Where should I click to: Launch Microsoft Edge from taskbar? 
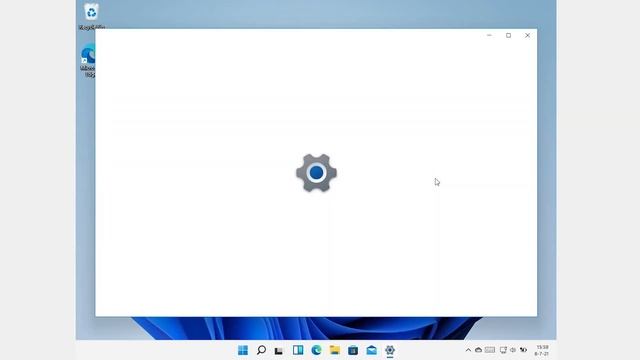tap(316, 350)
